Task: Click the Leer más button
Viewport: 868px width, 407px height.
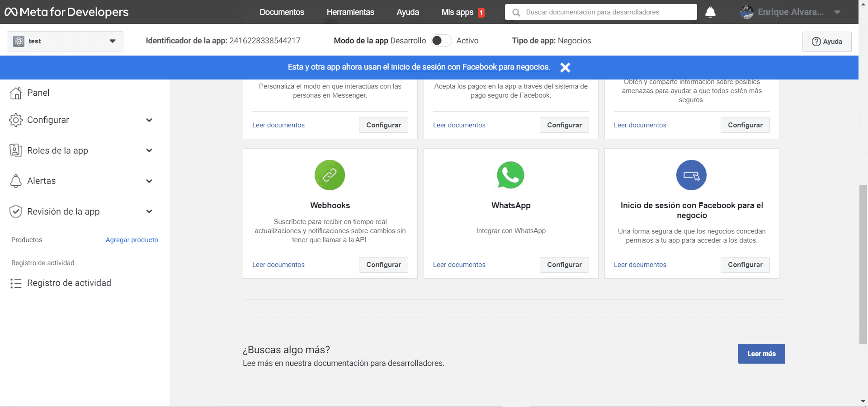Action: point(761,354)
